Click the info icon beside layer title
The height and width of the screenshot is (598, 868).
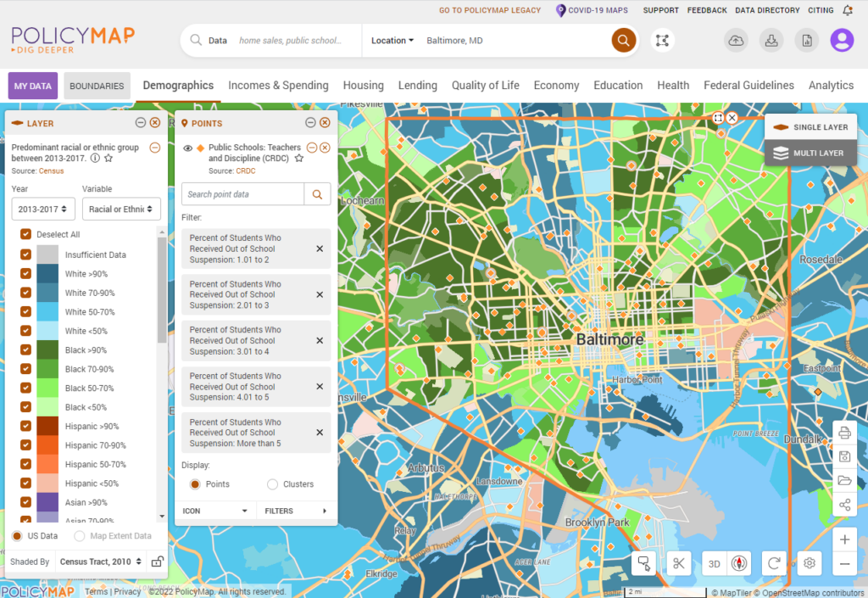coord(95,159)
